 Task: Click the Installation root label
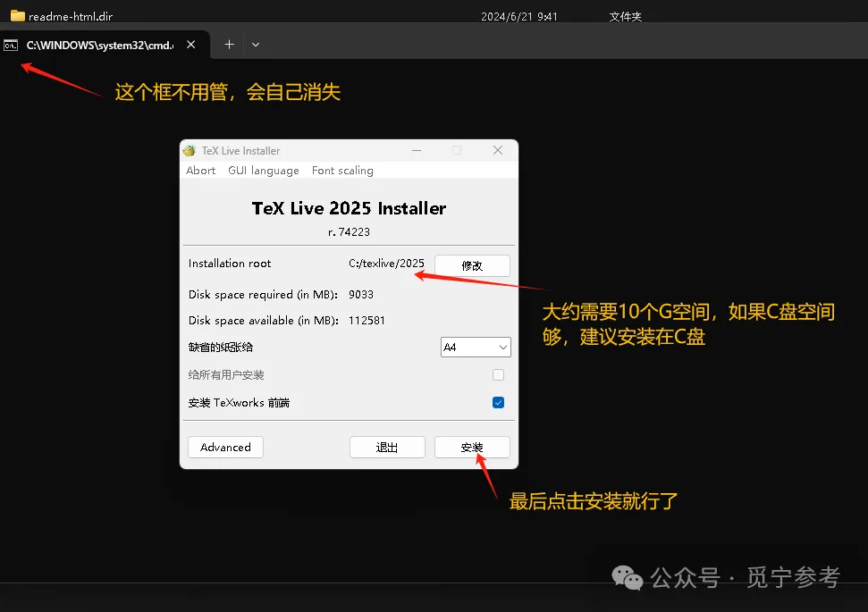pyautogui.click(x=230, y=264)
